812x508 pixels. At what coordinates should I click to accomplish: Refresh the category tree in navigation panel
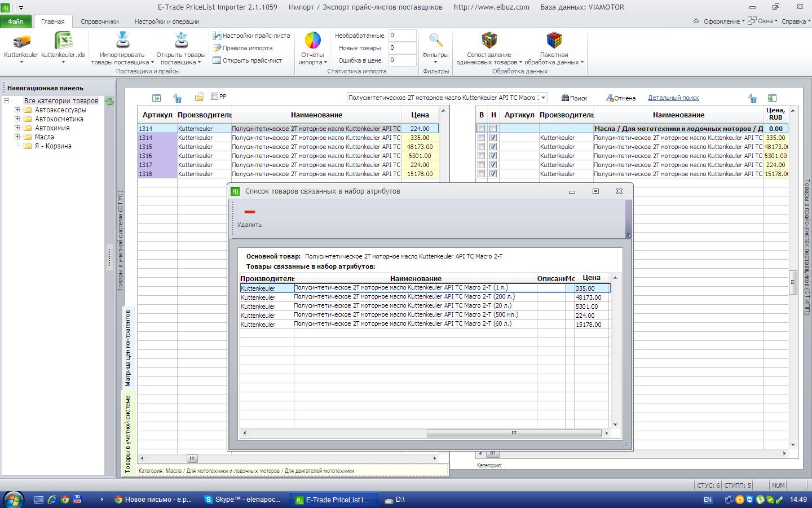tap(109, 102)
